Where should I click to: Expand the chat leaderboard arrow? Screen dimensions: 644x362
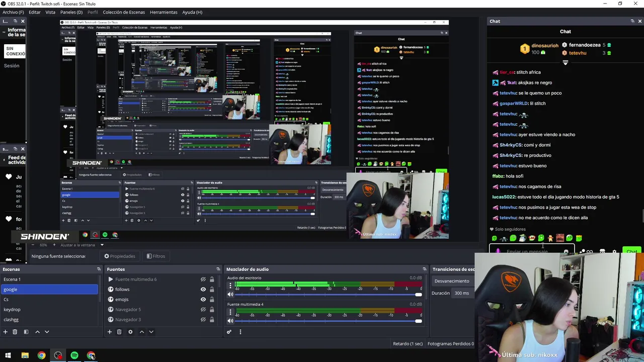tap(566, 63)
